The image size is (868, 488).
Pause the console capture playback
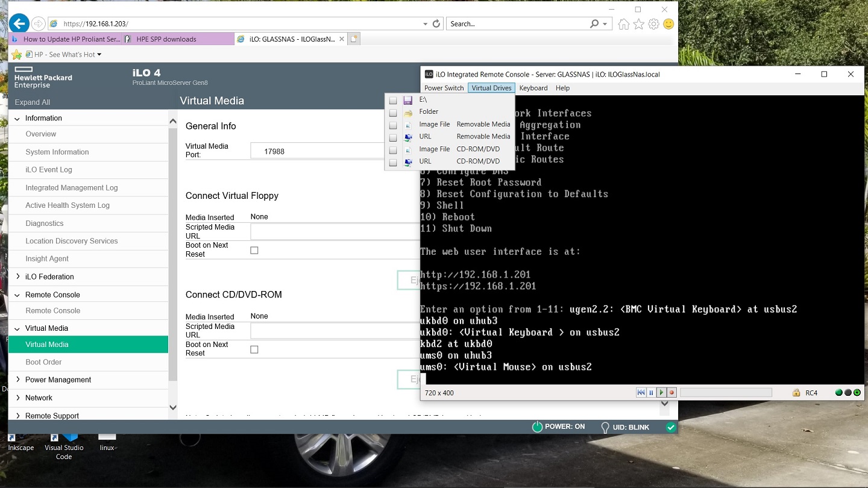click(x=651, y=393)
